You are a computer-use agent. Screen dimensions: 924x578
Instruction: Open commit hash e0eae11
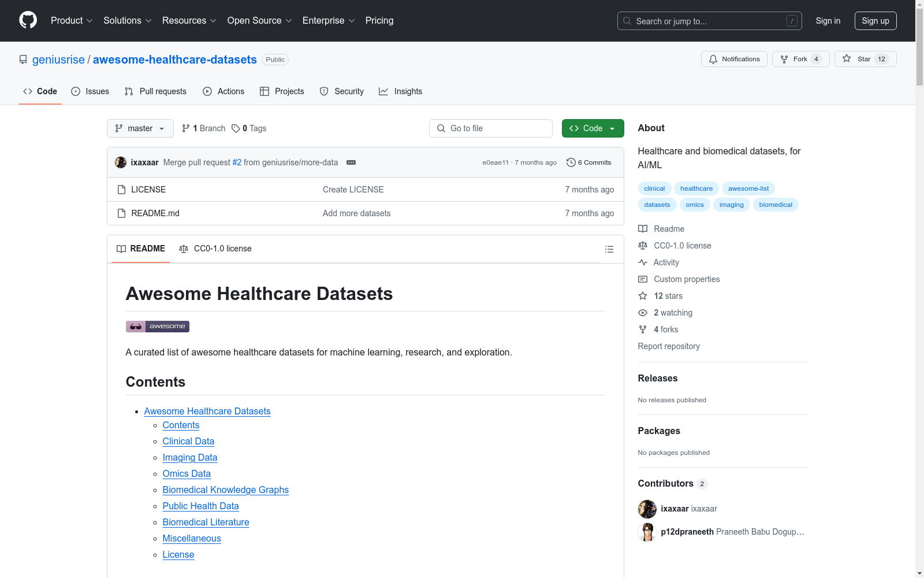click(495, 162)
